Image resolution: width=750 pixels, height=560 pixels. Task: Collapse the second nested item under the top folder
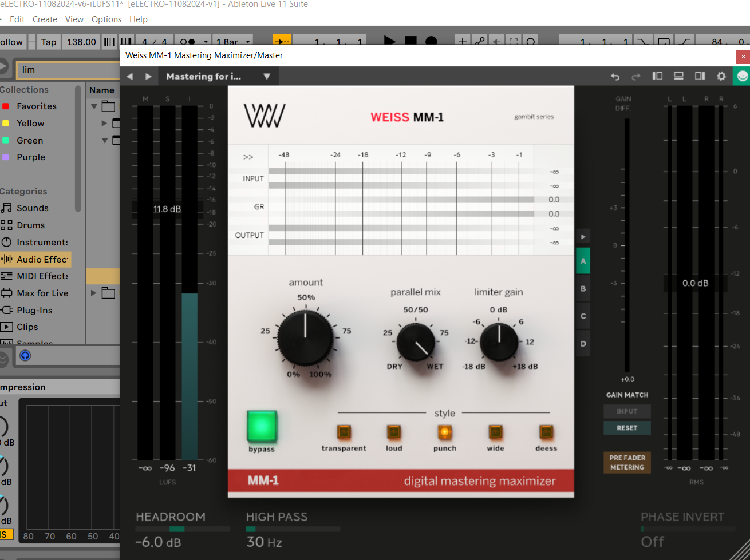pyautogui.click(x=104, y=140)
